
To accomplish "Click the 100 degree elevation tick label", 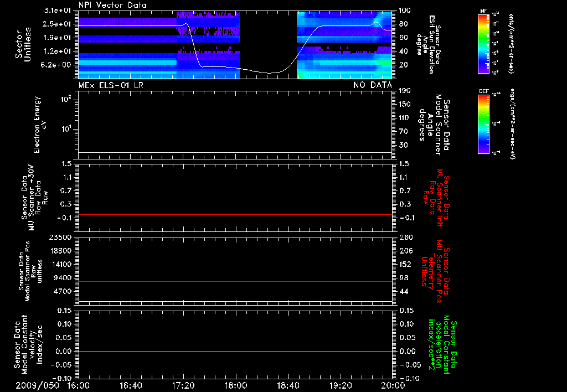I will pos(405,11).
